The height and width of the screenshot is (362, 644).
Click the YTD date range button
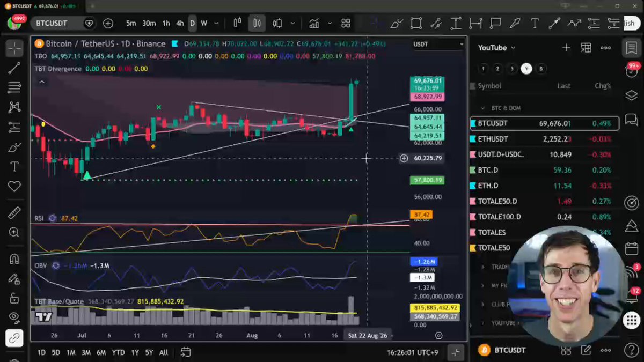click(118, 352)
